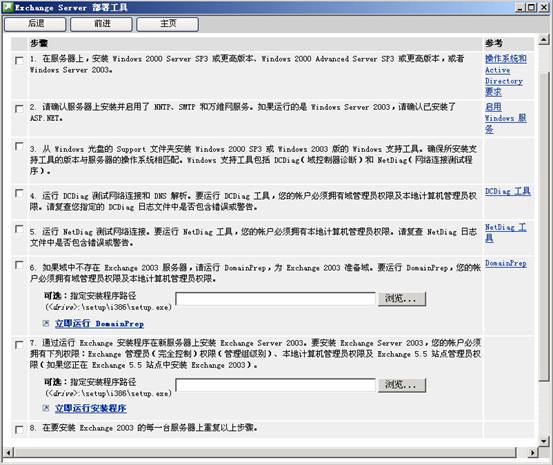The image size is (553, 465).
Task: Open the DCDiag 工具 reference link
Action: click(508, 192)
